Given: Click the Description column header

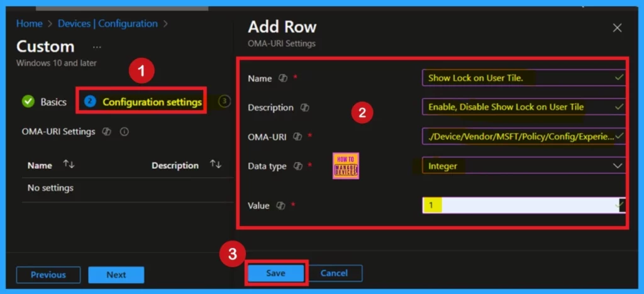Looking at the screenshot, I should (x=175, y=166).
